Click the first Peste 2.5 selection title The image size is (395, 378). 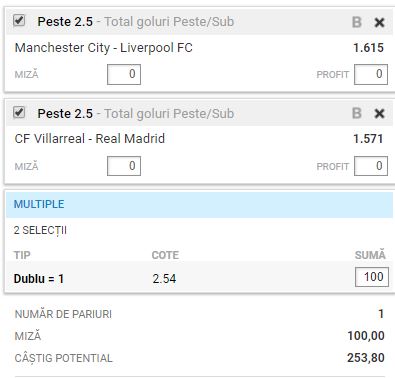(x=65, y=22)
